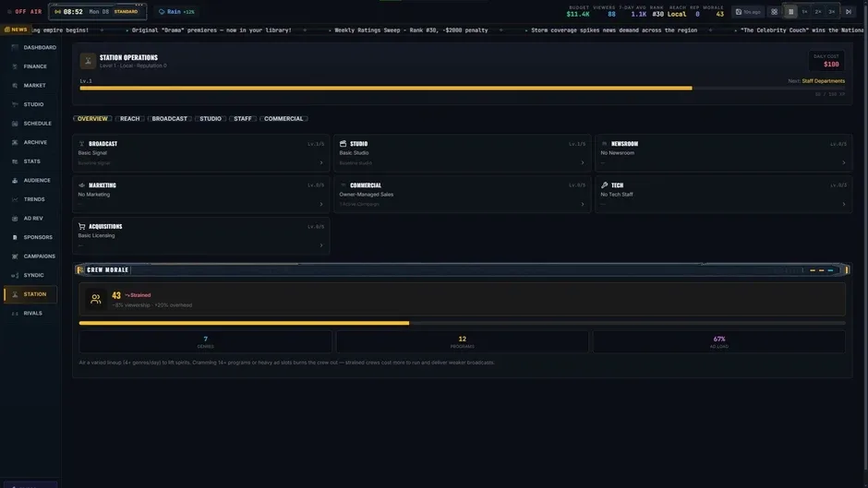
Task: Expand the Newsroom card chevron
Action: [844, 163]
